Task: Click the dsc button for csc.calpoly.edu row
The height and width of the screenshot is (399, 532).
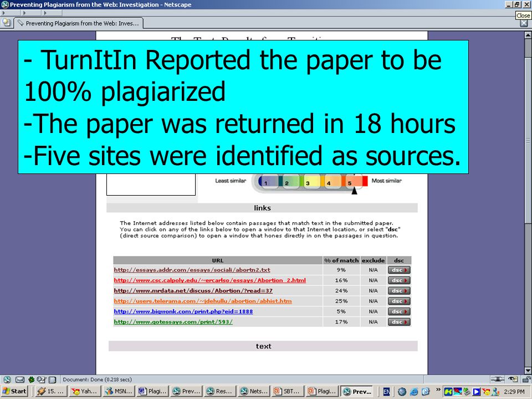Action: click(x=399, y=280)
